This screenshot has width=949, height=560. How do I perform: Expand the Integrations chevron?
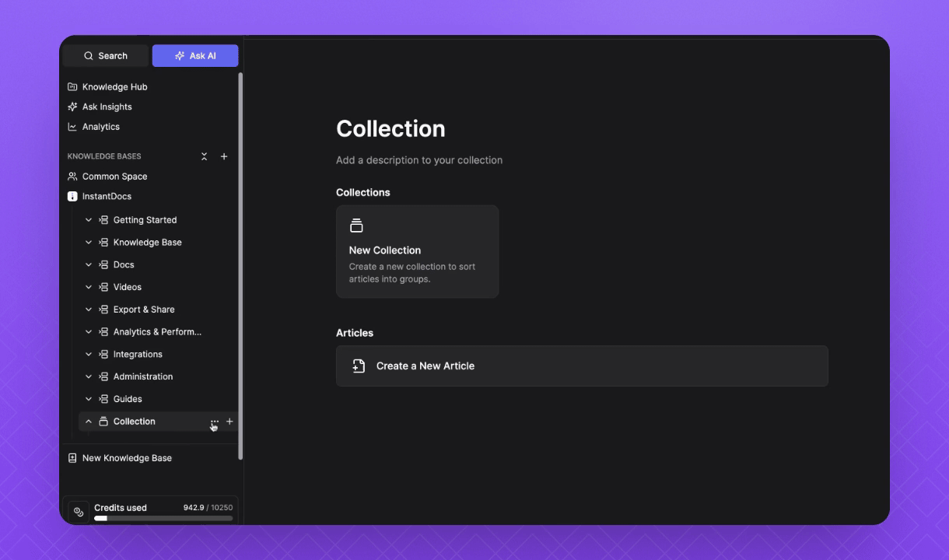click(x=89, y=355)
